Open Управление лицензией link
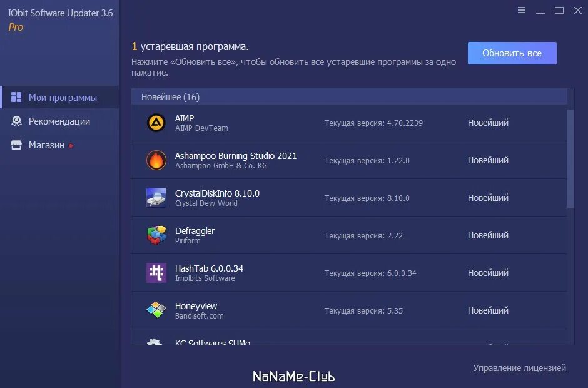 click(519, 368)
